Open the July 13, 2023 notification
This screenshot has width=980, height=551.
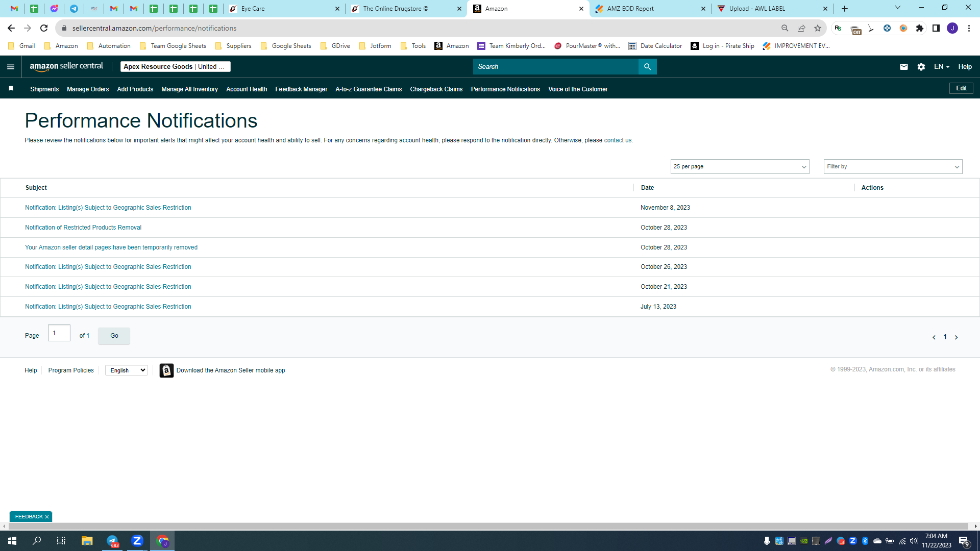click(108, 307)
